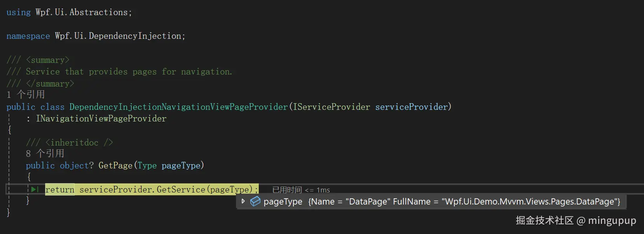The image size is (644, 234).
Task: Click the INavigationViewPageProvider interface name
Action: click(x=101, y=118)
